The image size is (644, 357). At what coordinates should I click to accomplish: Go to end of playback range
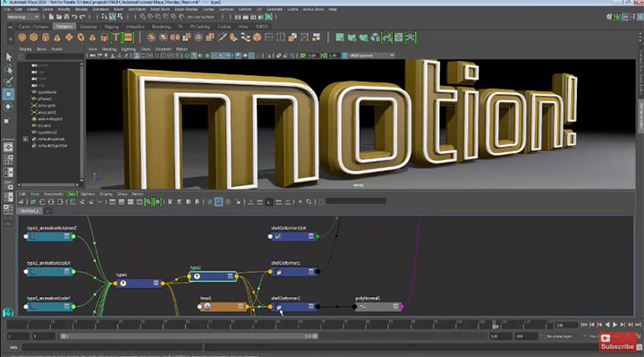click(x=638, y=325)
